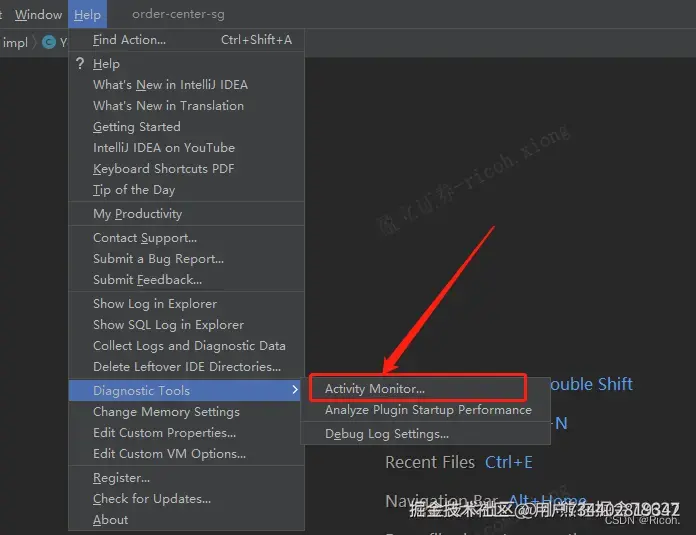Choose Getting Started entry
The width and height of the screenshot is (696, 535).
186,127
